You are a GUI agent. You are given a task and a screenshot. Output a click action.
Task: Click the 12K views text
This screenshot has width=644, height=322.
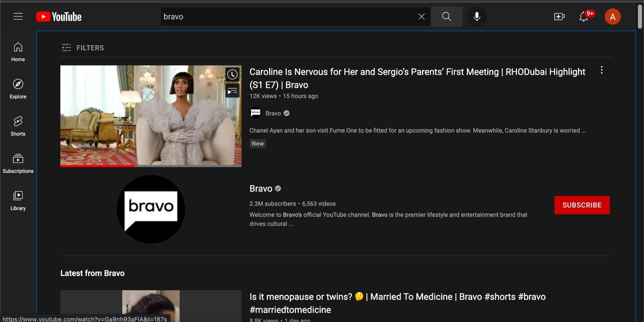263,96
